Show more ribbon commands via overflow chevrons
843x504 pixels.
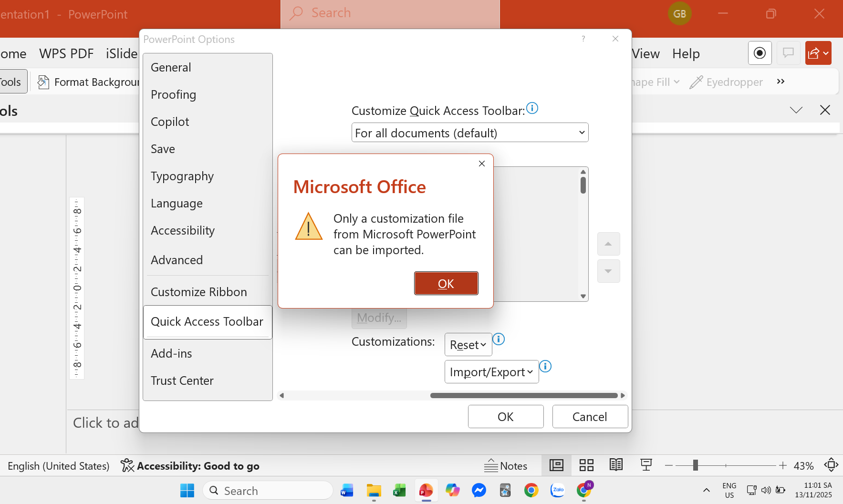[781, 82]
